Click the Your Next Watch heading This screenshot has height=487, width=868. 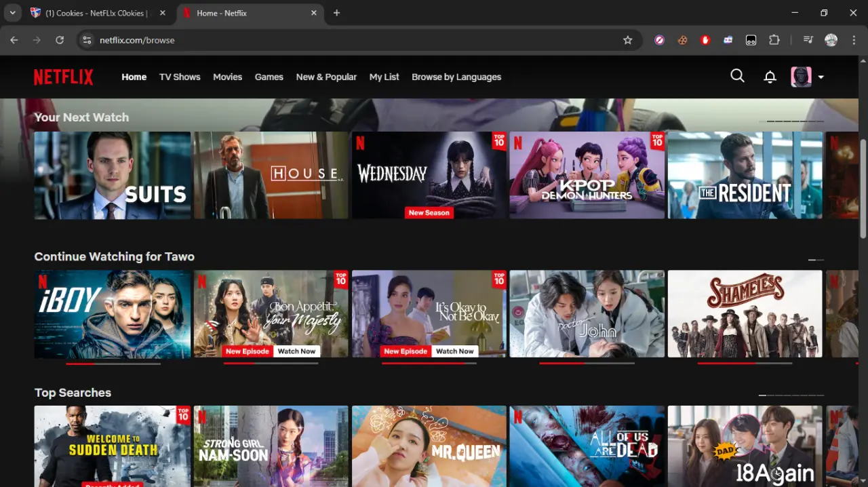(81, 117)
